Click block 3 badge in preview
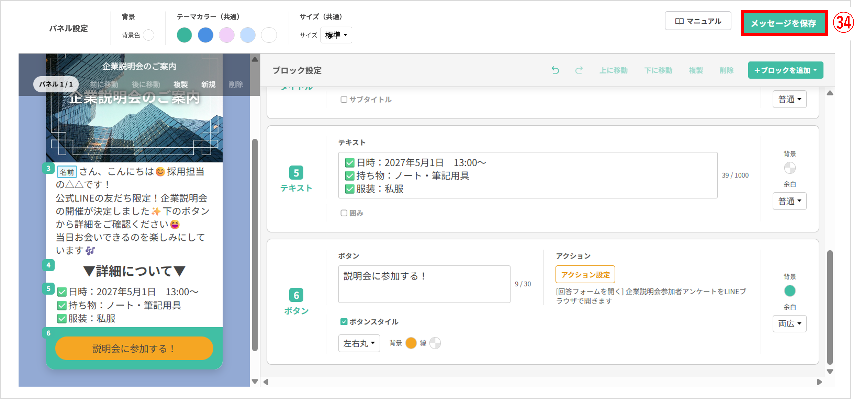Viewport: 868px width, 399px height. coord(49,168)
